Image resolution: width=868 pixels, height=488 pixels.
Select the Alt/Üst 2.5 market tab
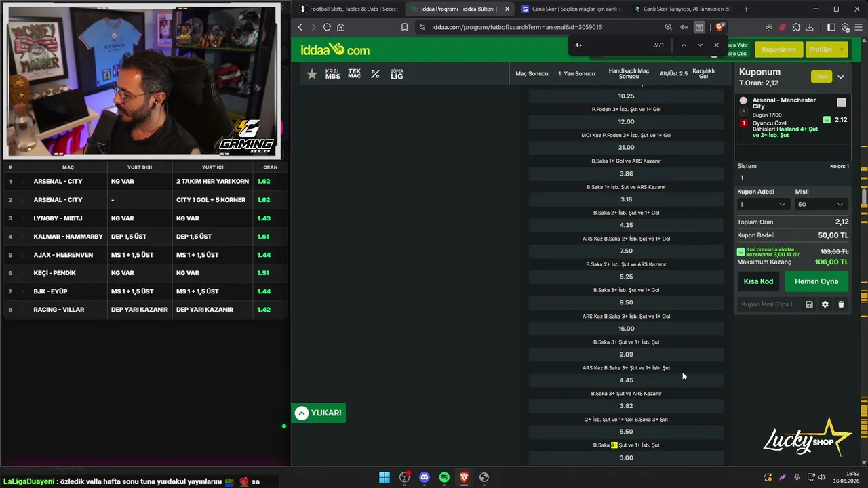click(x=673, y=74)
